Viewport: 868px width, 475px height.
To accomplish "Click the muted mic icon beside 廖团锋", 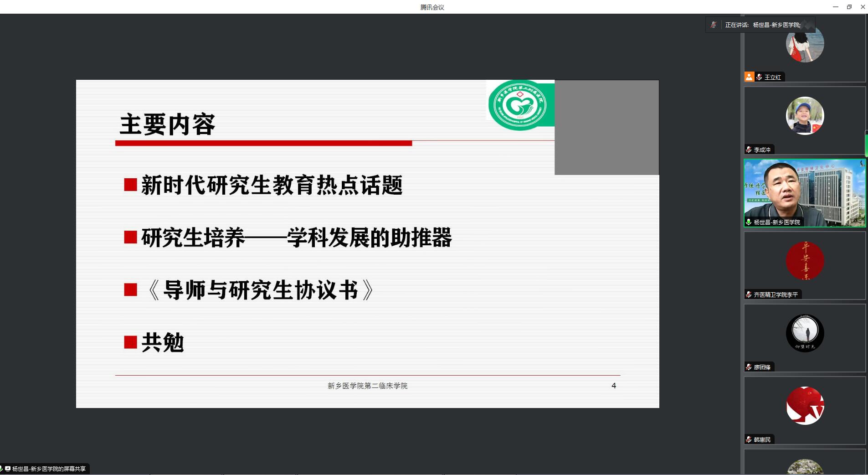I will tap(749, 367).
